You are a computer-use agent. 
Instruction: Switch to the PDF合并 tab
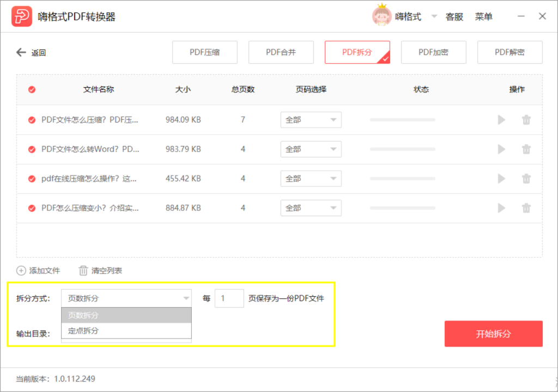[x=281, y=52]
